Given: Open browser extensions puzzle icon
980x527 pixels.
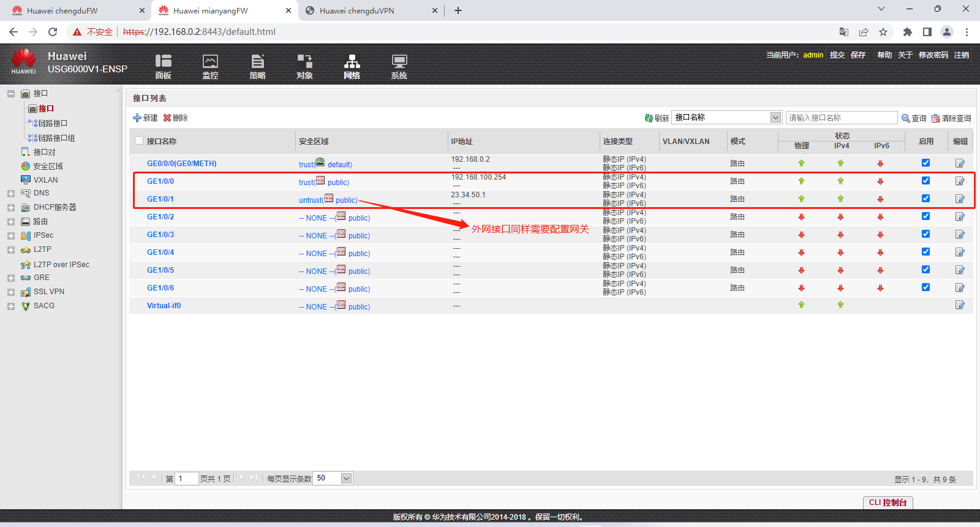Looking at the screenshot, I should (908, 32).
